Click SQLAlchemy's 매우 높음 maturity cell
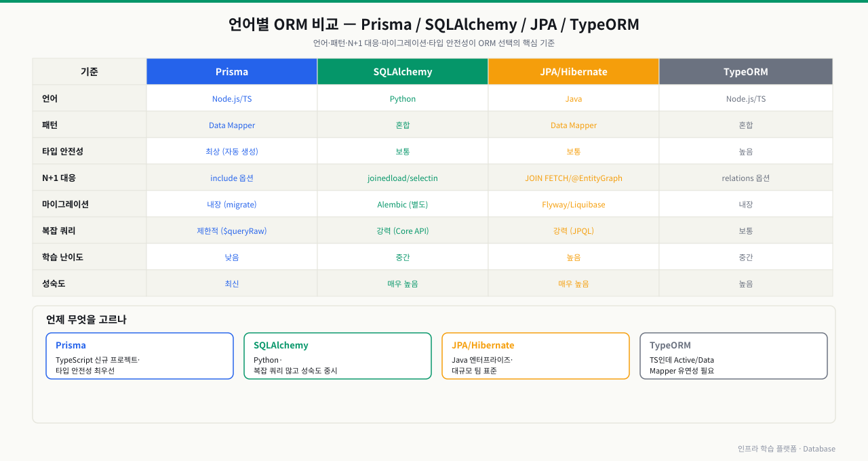The width and height of the screenshot is (868, 461). pyautogui.click(x=403, y=283)
